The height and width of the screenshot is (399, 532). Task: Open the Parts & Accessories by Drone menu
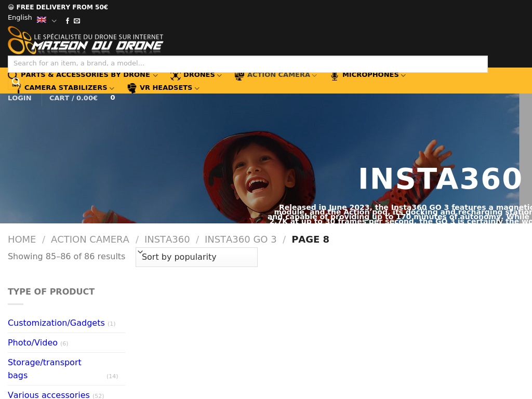[x=85, y=75]
